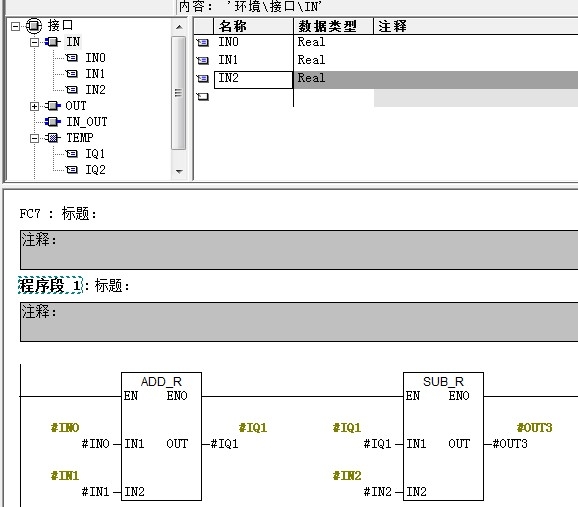Click the IN_OUT folder icon

tap(53, 122)
